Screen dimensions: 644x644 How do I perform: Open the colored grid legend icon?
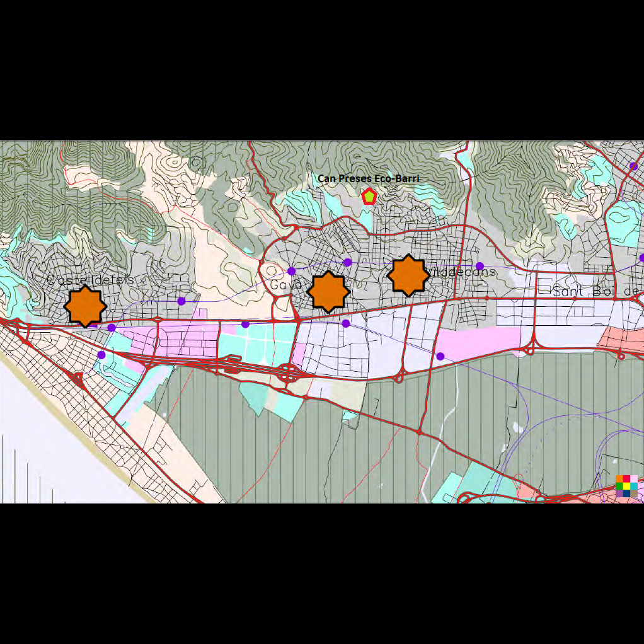tap(626, 486)
